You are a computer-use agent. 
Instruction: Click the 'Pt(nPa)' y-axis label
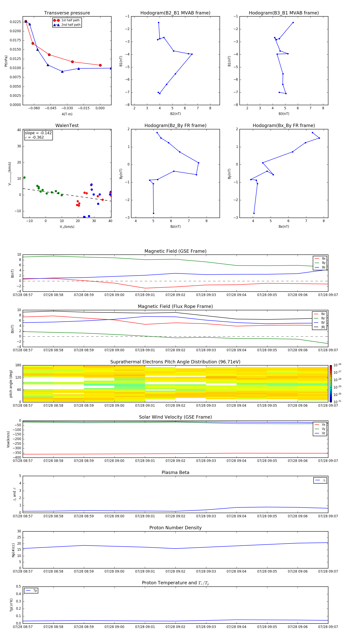click(x=6, y=61)
